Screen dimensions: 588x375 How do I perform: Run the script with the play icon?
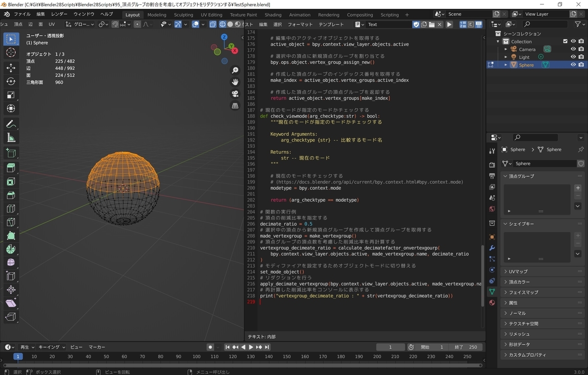[449, 24]
